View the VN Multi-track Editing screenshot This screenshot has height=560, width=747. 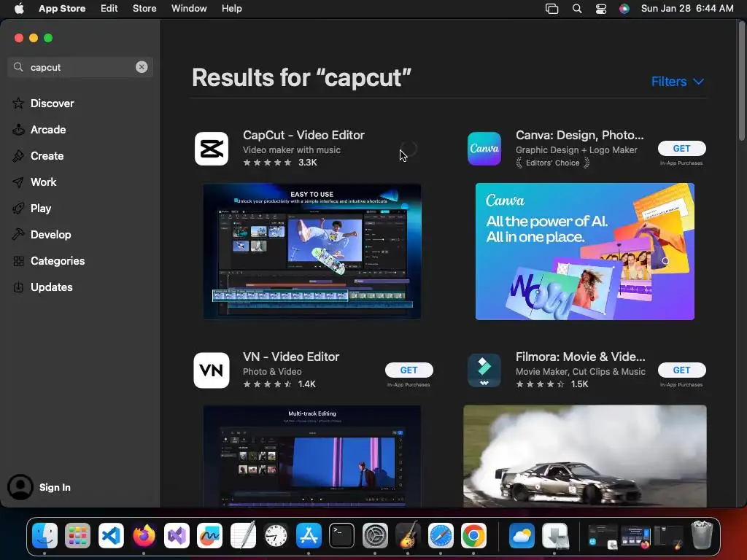click(x=312, y=456)
